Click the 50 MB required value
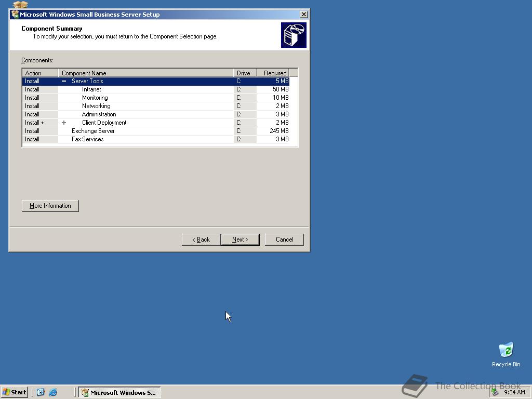The width and height of the screenshot is (532, 399). pos(281,89)
